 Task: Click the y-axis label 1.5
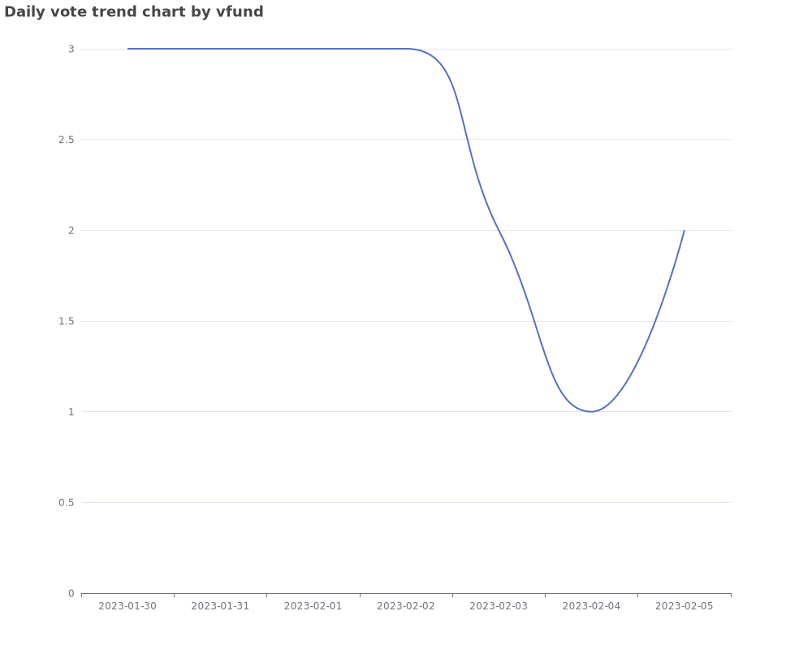(x=67, y=322)
